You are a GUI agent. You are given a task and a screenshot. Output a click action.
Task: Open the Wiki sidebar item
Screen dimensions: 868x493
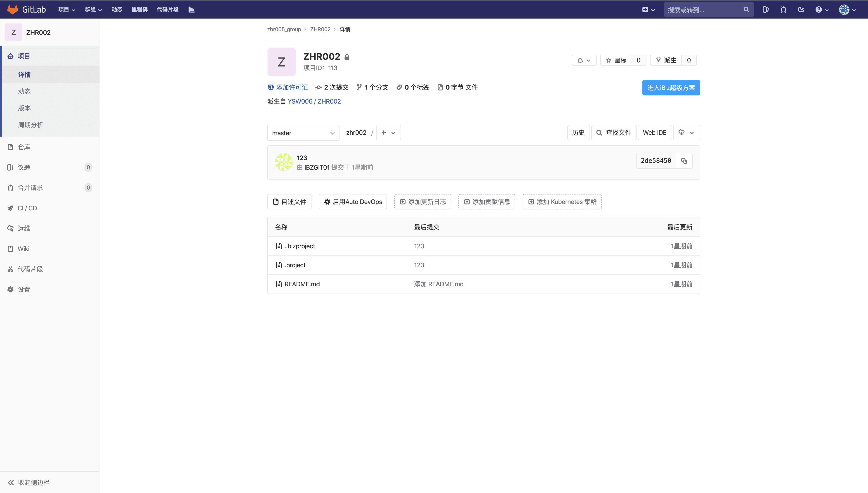pos(50,249)
